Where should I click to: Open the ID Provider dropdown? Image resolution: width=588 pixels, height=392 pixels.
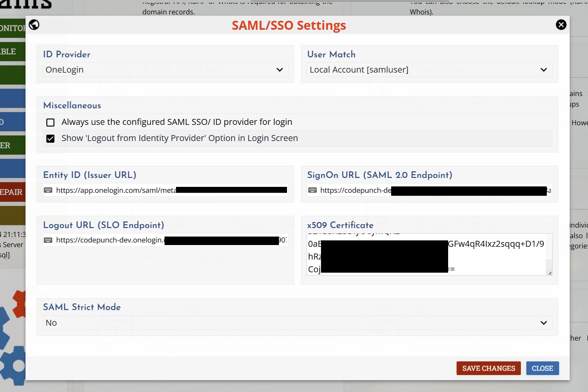165,70
